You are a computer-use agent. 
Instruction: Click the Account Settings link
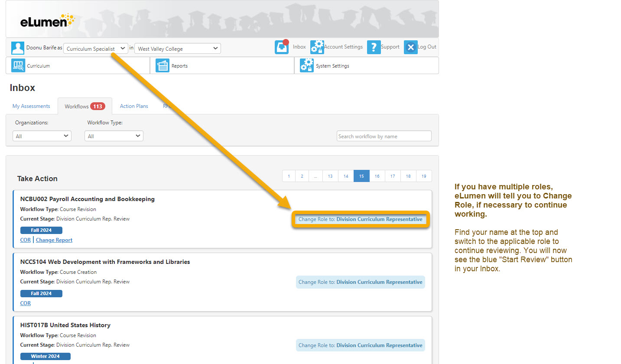(x=343, y=47)
